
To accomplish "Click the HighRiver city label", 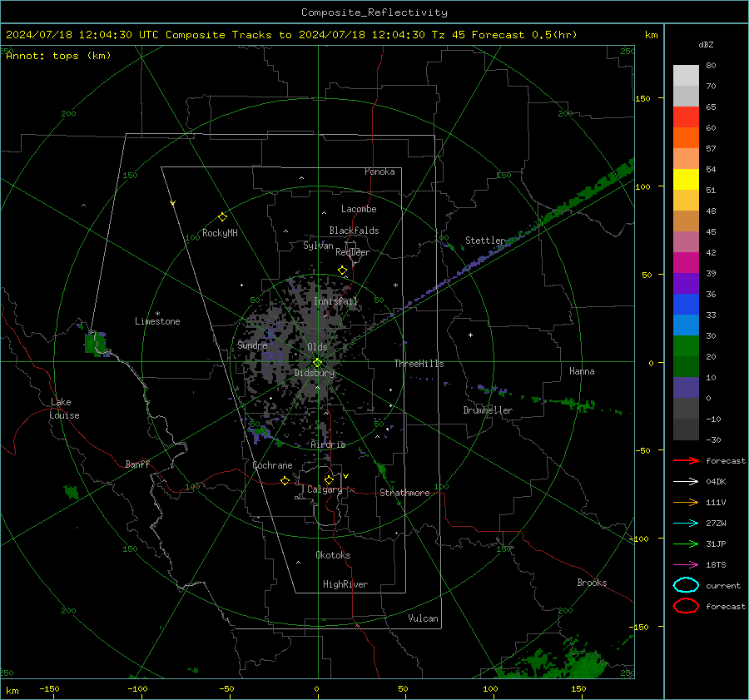I will (345, 584).
